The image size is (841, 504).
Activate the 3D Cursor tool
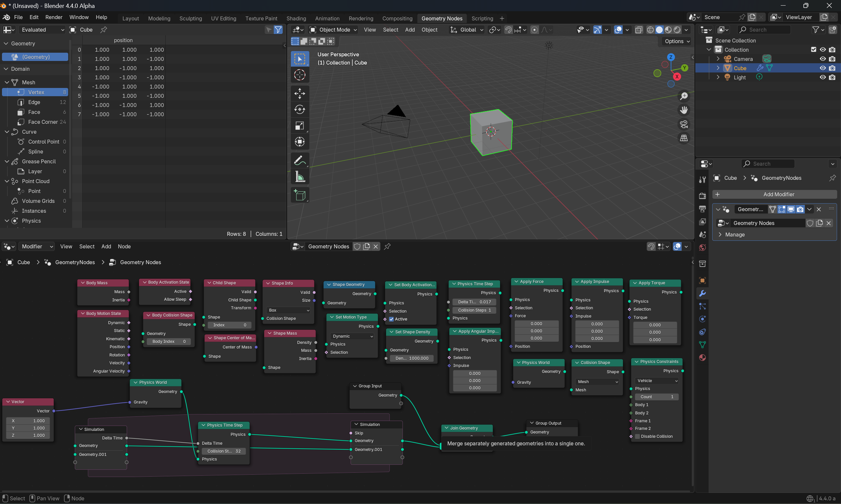[x=299, y=75]
